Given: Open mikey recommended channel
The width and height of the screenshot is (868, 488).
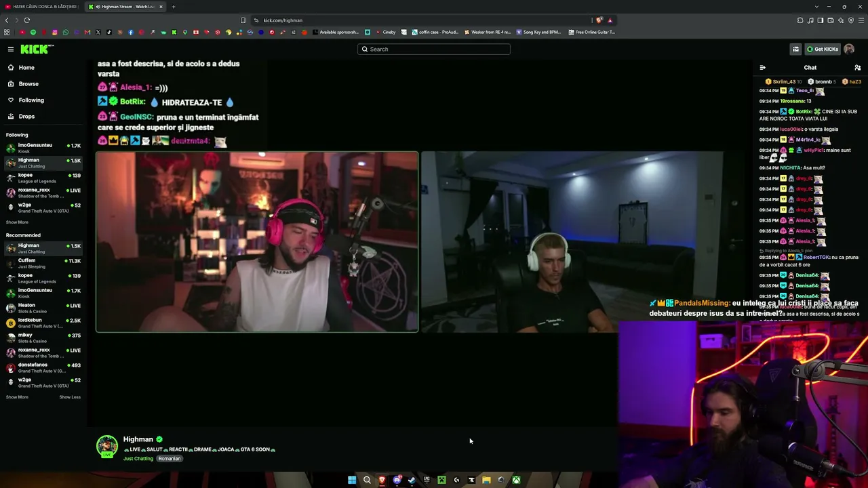Looking at the screenshot, I should (x=42, y=338).
